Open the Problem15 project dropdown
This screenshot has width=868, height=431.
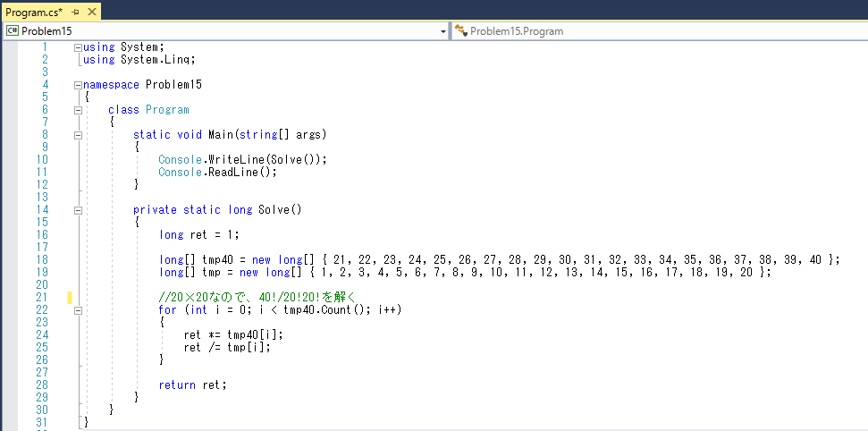pyautogui.click(x=442, y=31)
